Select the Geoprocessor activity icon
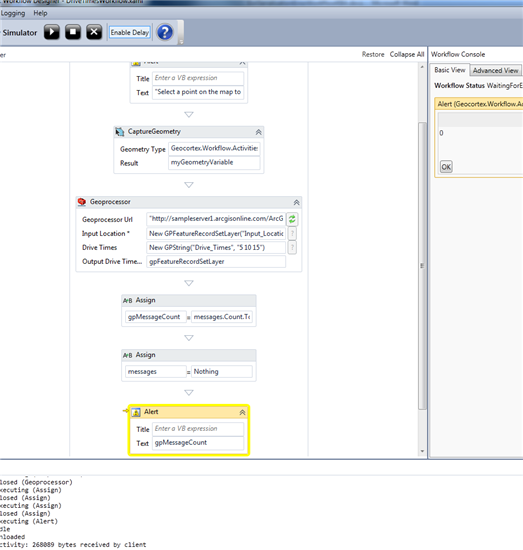This screenshot has width=523, height=550. [x=82, y=202]
